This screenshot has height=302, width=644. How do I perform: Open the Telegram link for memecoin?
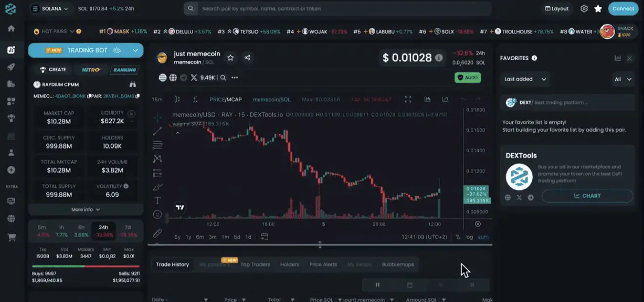[183, 77]
